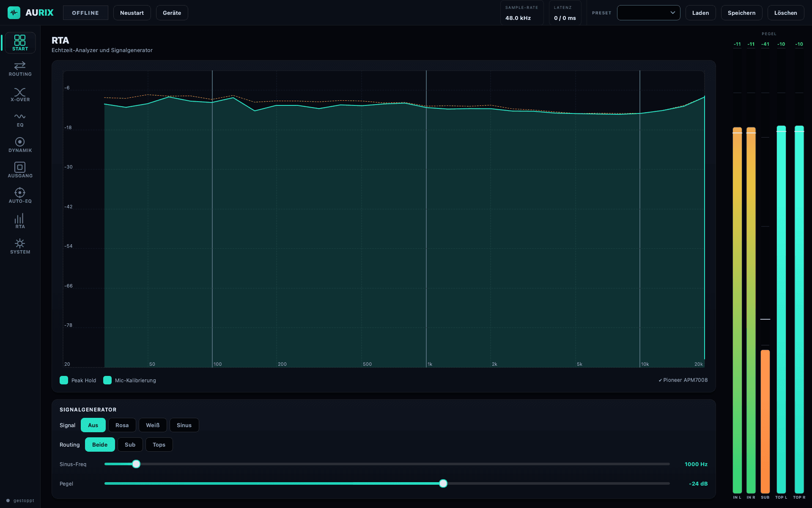Click Speichern to save preset
This screenshot has width=812, height=508.
tap(741, 13)
